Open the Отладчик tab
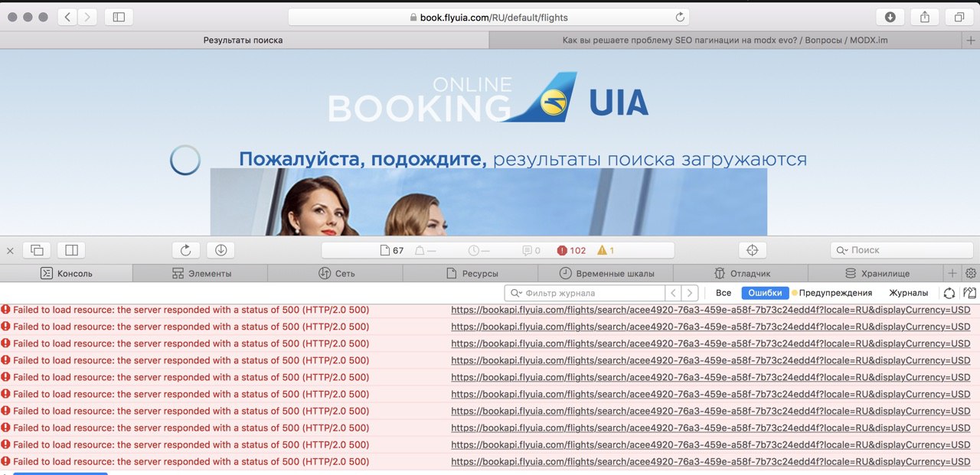 pyautogui.click(x=740, y=273)
